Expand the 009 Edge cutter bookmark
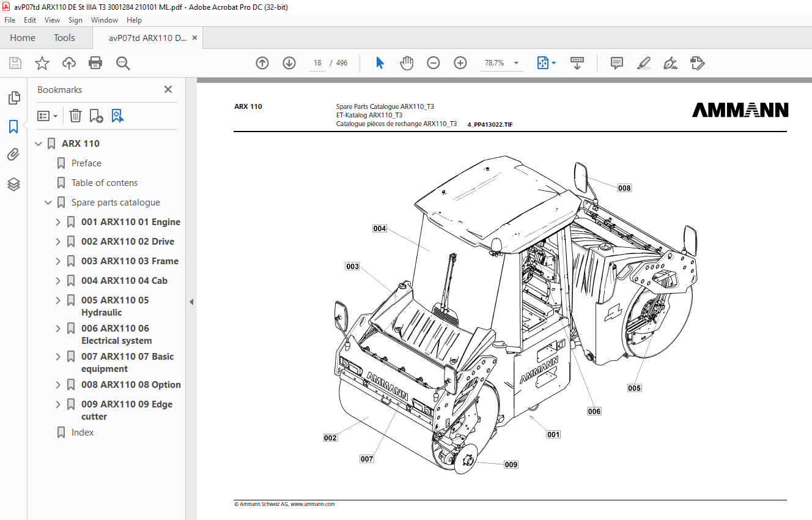This screenshot has height=520, width=812. pos(58,404)
